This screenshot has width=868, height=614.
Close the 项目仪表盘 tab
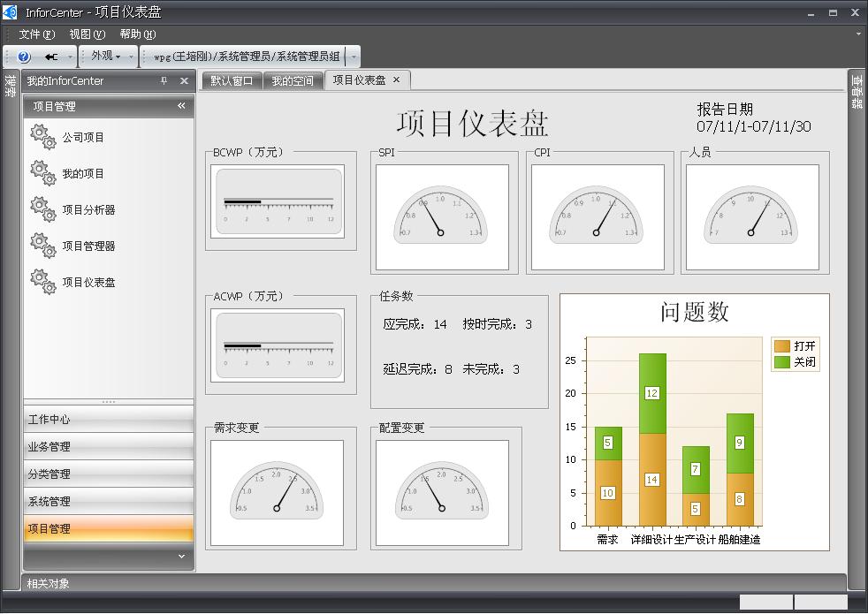point(396,80)
